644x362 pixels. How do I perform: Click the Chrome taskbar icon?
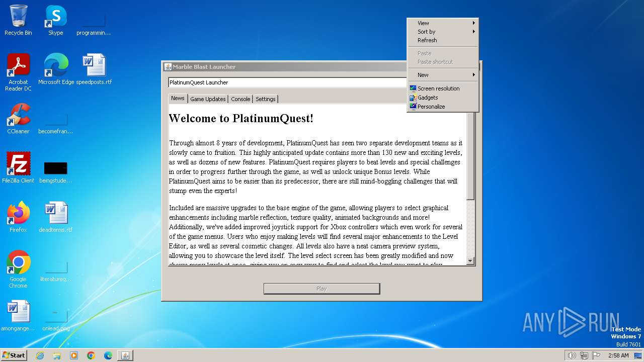pyautogui.click(x=91, y=355)
